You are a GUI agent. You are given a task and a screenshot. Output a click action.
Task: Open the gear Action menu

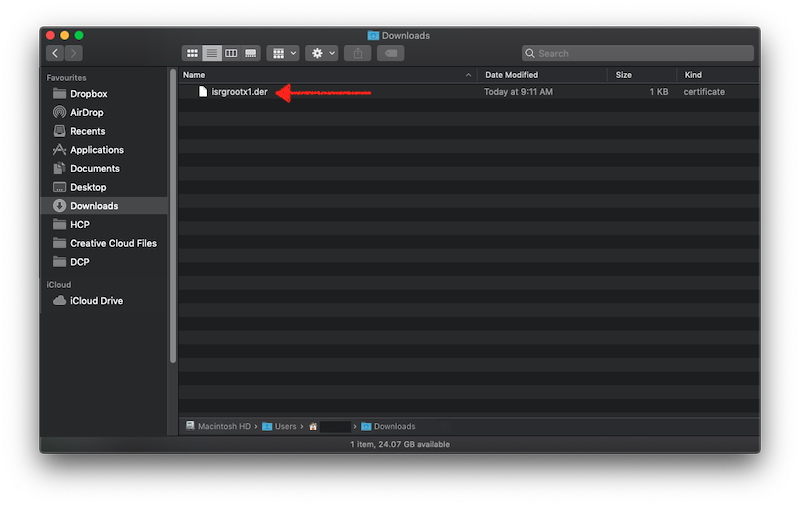[322, 53]
